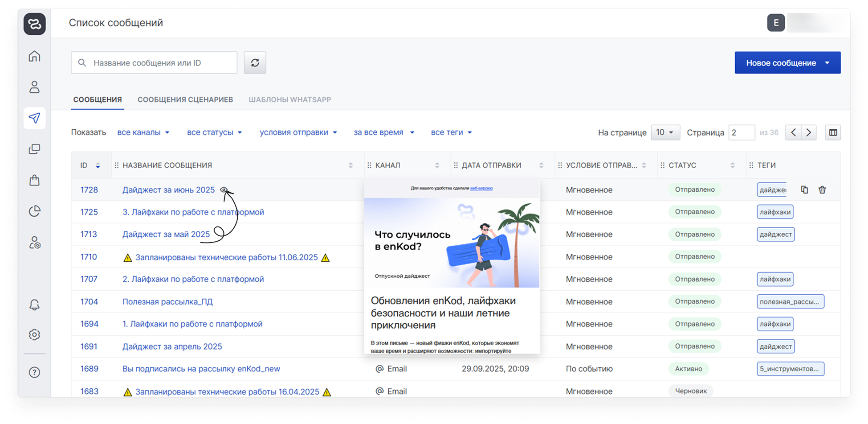Open the items per page dropdown
The height and width of the screenshot is (424, 868).
[x=665, y=132]
